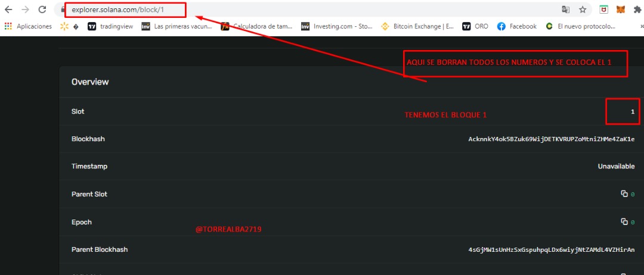Open the Las primeras vacun... bookmark
This screenshot has height=275, width=644.
[177, 26]
